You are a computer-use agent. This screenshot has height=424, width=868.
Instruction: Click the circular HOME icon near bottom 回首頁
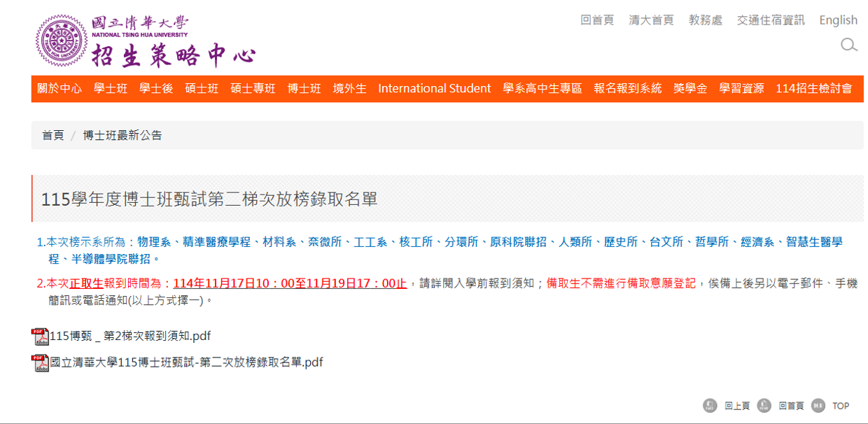[x=765, y=405]
